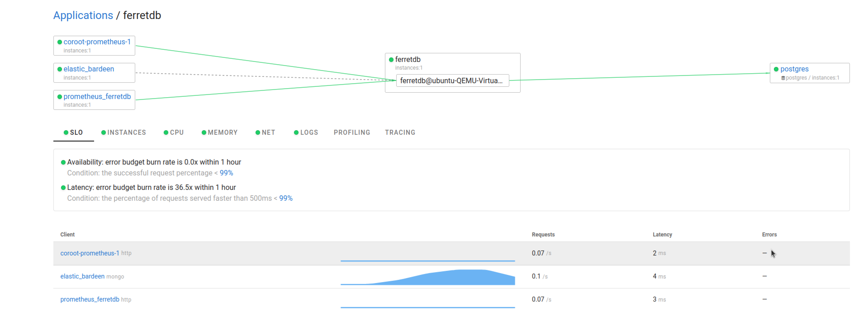868x326 pixels.
Task: Click green status dot on prometheus_ferretdb node
Action: coord(60,97)
